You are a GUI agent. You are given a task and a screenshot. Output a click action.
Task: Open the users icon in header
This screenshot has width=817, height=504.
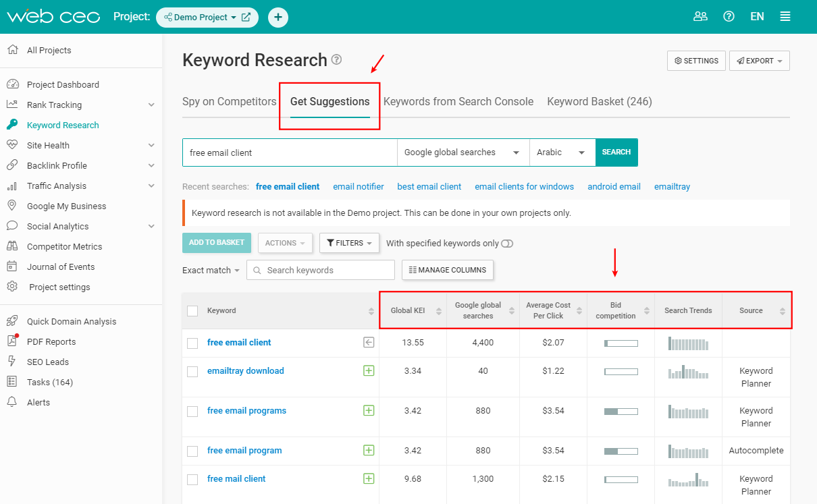click(700, 17)
